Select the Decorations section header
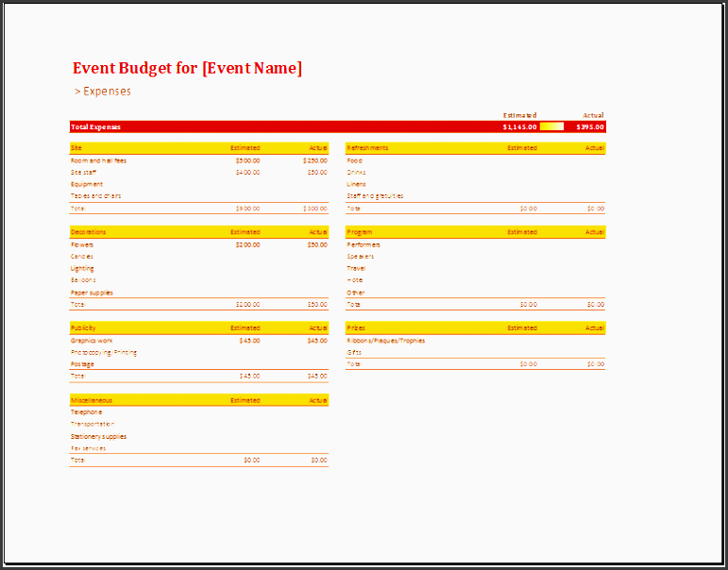 88,232
